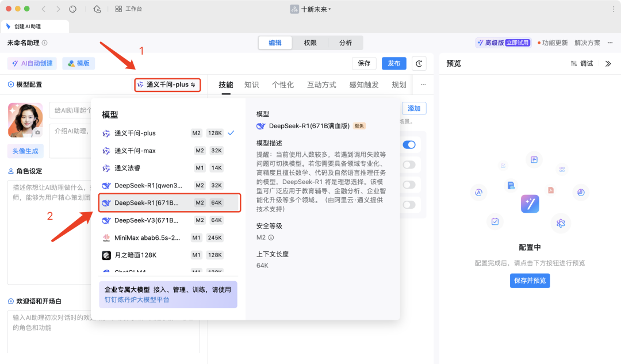The height and width of the screenshot is (364, 621).
Task: Open the 工作台 workbench
Action: pos(128,9)
